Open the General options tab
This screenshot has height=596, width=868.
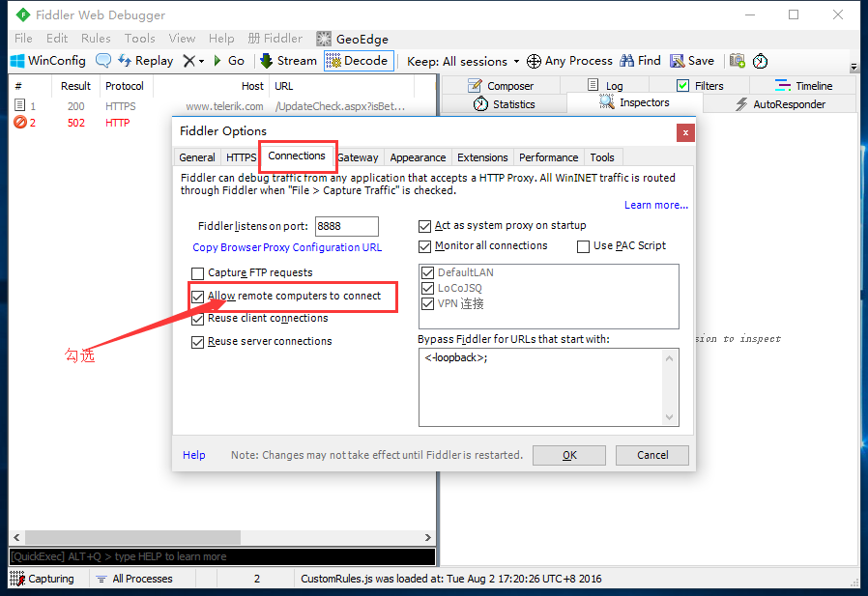click(197, 157)
